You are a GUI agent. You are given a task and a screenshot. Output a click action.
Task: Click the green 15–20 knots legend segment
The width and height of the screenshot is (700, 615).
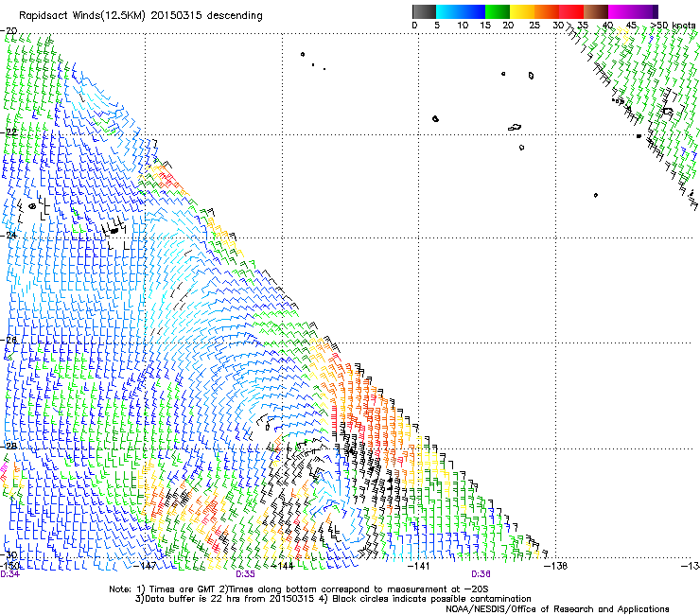[x=498, y=11]
